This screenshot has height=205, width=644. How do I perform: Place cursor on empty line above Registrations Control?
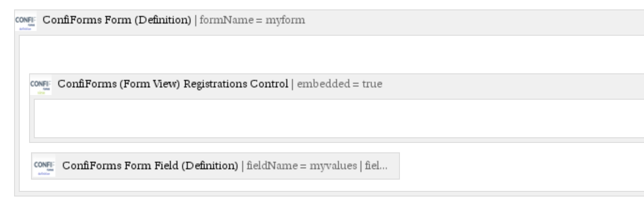point(329,54)
